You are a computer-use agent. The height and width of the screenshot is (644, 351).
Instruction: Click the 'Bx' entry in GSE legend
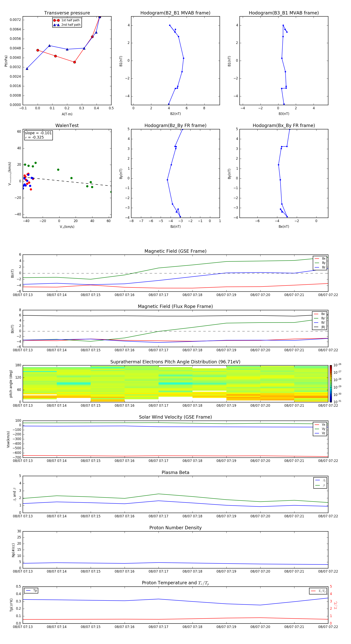point(320,259)
